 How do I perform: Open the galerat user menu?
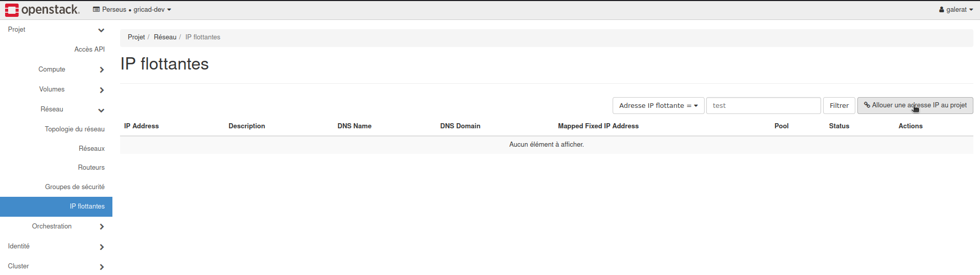(955, 10)
